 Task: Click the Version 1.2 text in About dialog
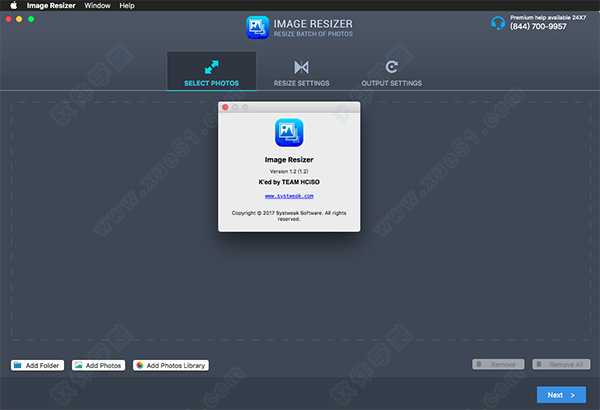click(x=289, y=171)
